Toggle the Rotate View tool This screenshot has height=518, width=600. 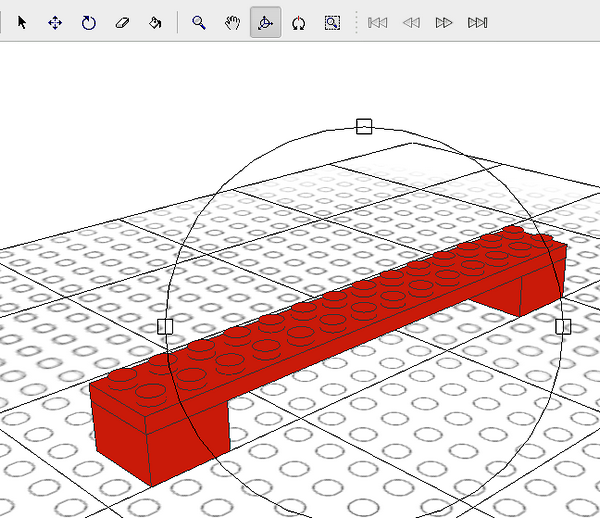coord(266,22)
